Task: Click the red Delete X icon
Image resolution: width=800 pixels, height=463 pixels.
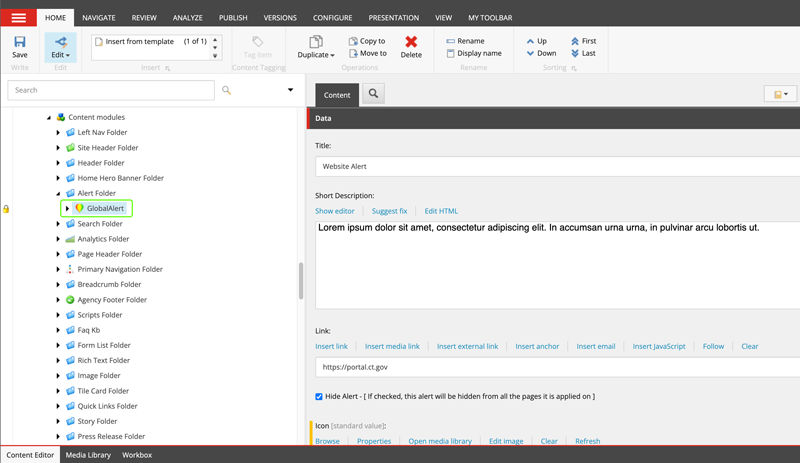Action: [411, 41]
